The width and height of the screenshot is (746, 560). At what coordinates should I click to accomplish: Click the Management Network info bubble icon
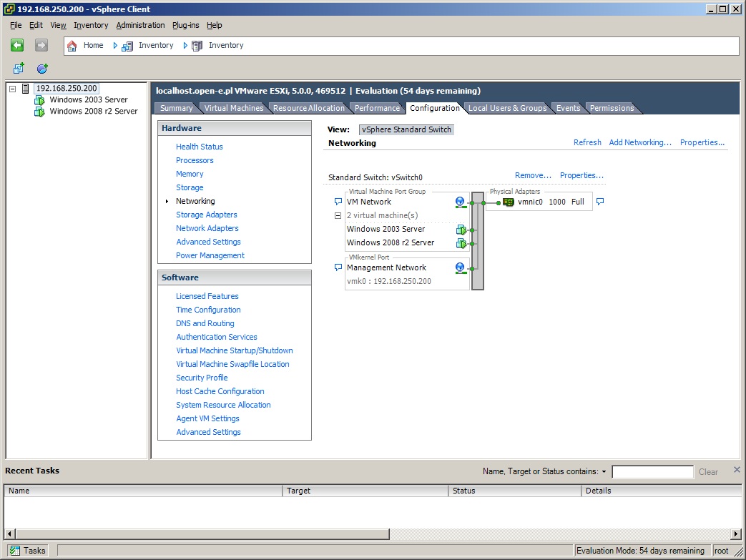click(x=338, y=267)
